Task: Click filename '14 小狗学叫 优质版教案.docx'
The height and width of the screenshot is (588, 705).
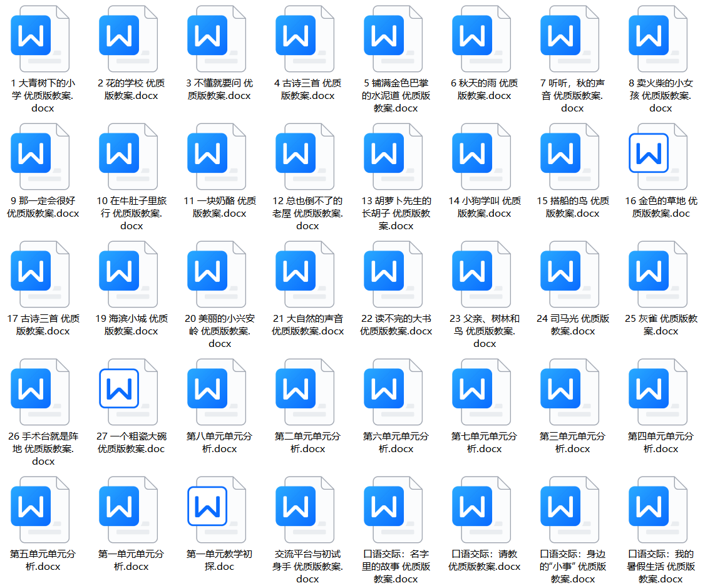Action: tap(484, 207)
